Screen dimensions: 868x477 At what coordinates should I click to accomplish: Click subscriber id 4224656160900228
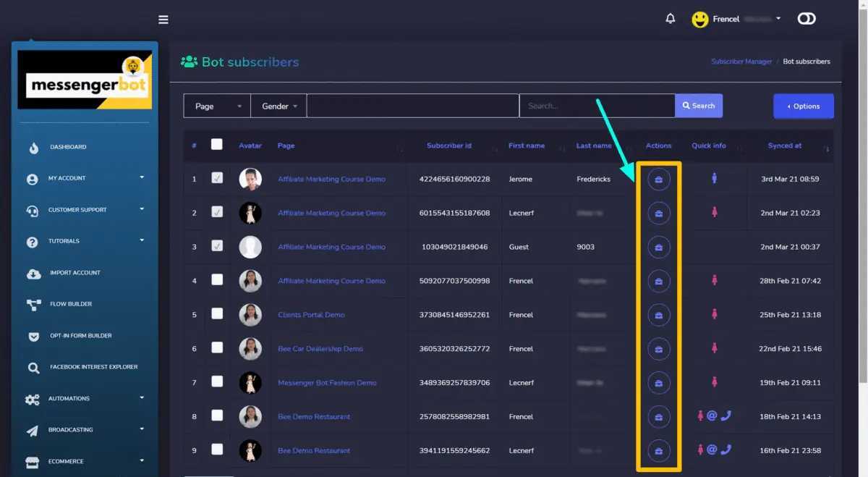(455, 179)
